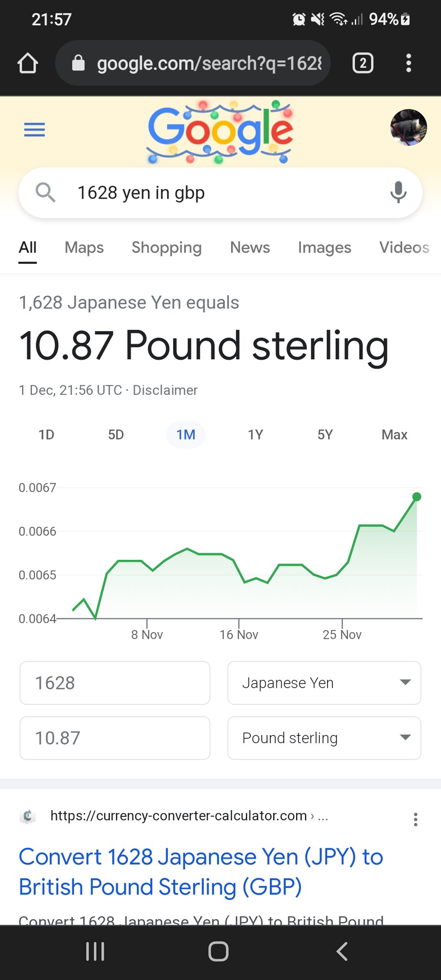This screenshot has height=980, width=441.
Task: Click the latest data point on the chart
Action: click(x=417, y=497)
